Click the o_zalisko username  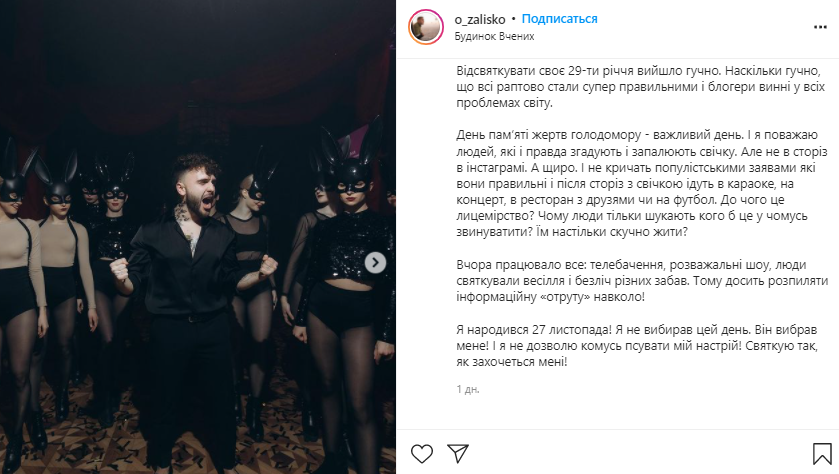coord(479,19)
